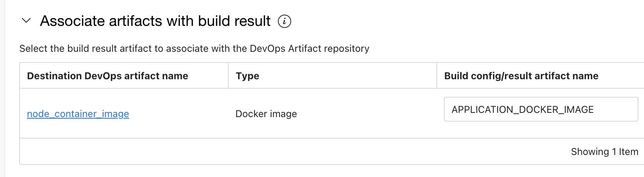The height and width of the screenshot is (177, 644).
Task: Click the Showing 1 Item footer text
Action: [x=605, y=151]
